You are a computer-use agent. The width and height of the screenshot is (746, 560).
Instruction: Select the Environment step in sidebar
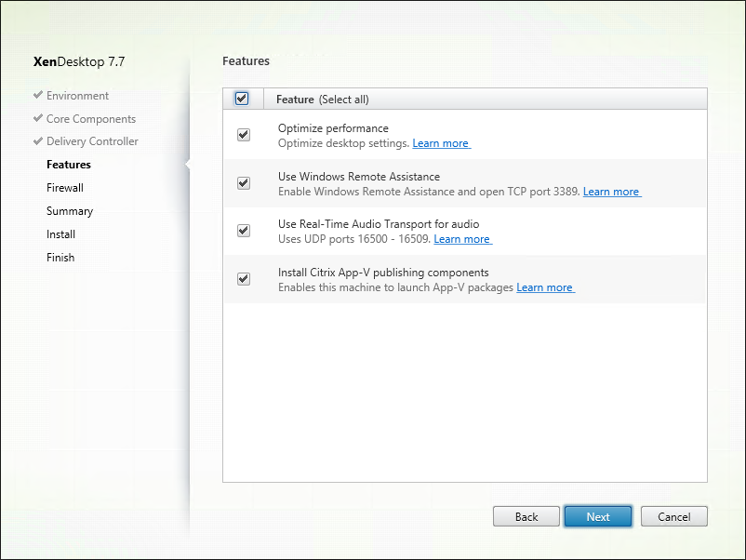coord(77,96)
